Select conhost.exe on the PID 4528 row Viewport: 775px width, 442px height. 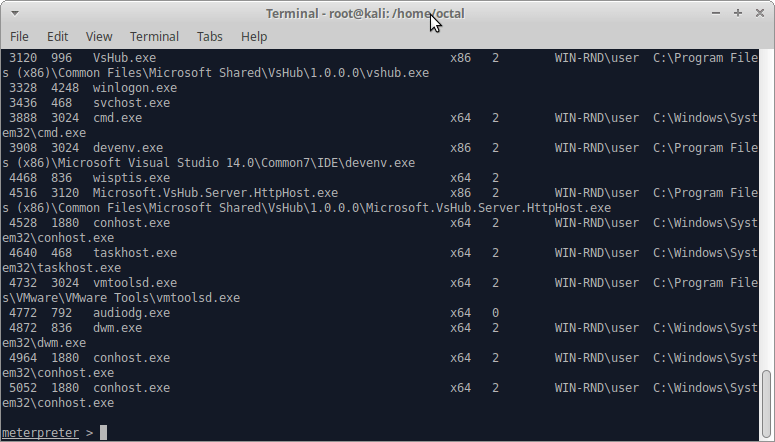[x=131, y=223]
